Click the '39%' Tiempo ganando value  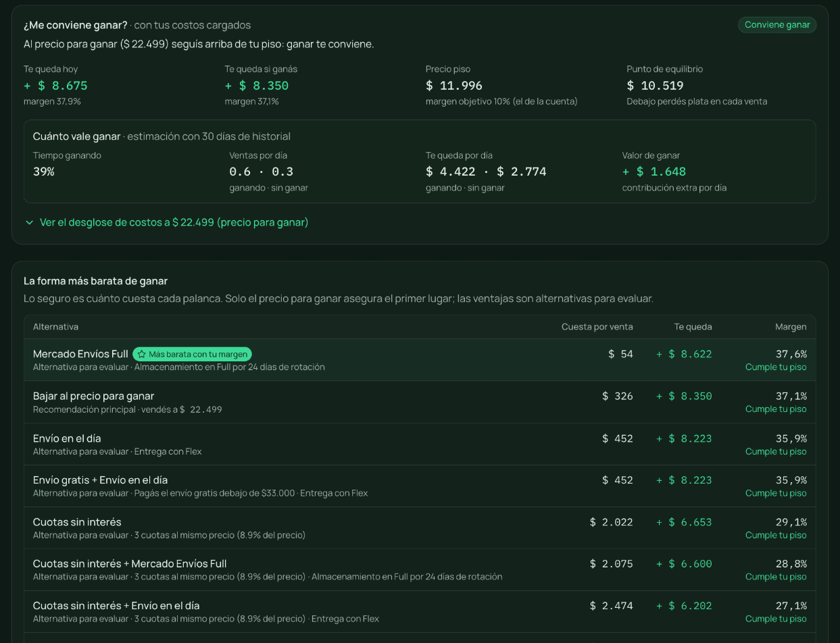pos(44,172)
